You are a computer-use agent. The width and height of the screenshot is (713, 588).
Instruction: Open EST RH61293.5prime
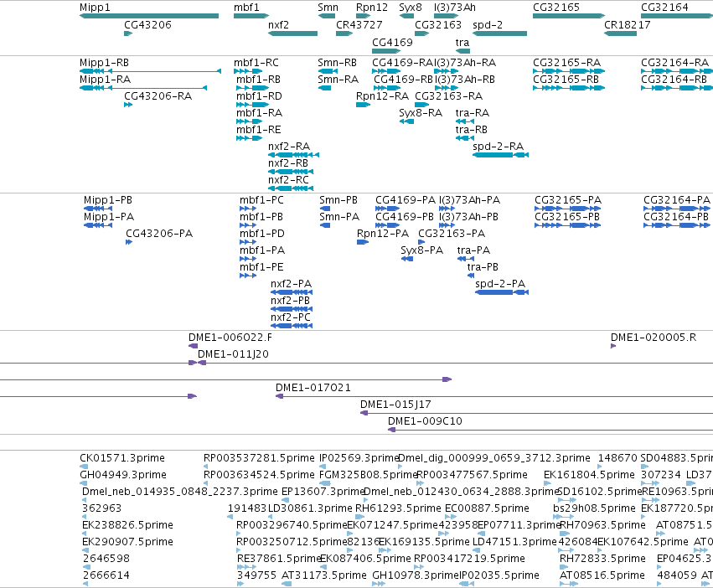coord(359,517)
